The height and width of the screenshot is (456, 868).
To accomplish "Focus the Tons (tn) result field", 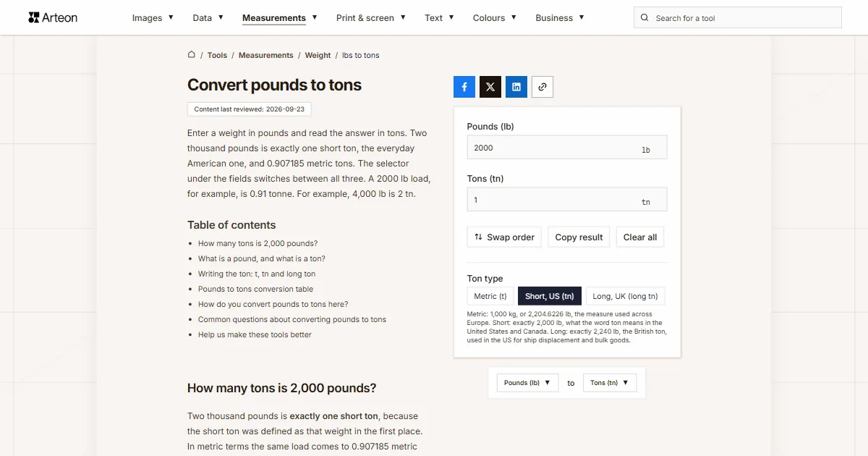I will pyautogui.click(x=567, y=200).
